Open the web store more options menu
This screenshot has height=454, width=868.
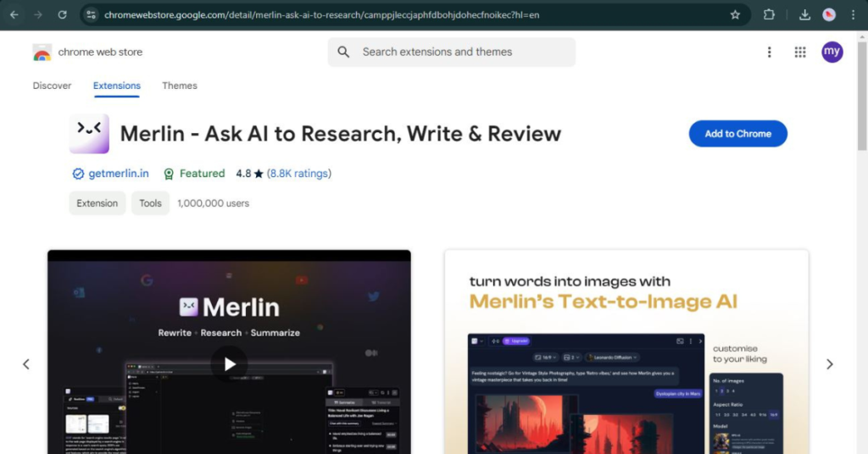[x=769, y=52]
